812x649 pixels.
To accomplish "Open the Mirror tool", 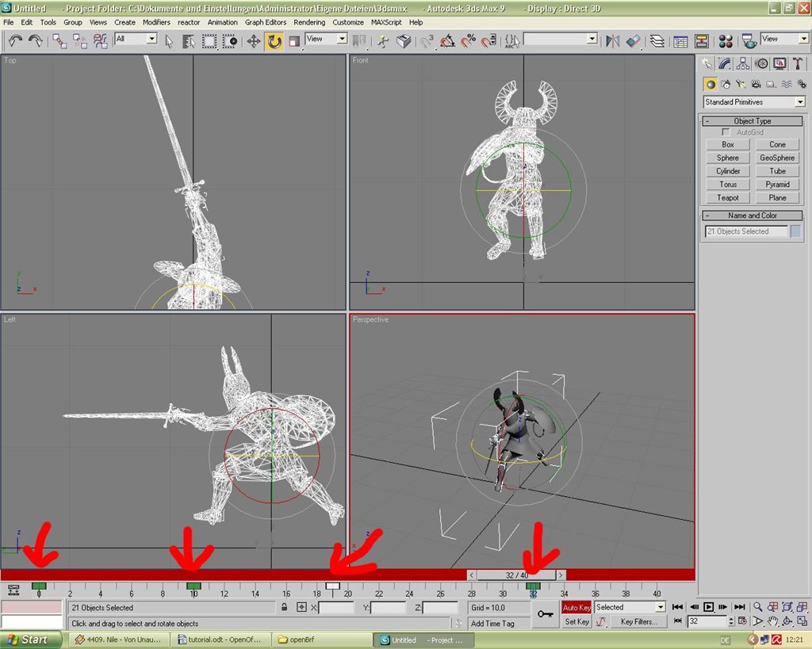I will [x=612, y=41].
